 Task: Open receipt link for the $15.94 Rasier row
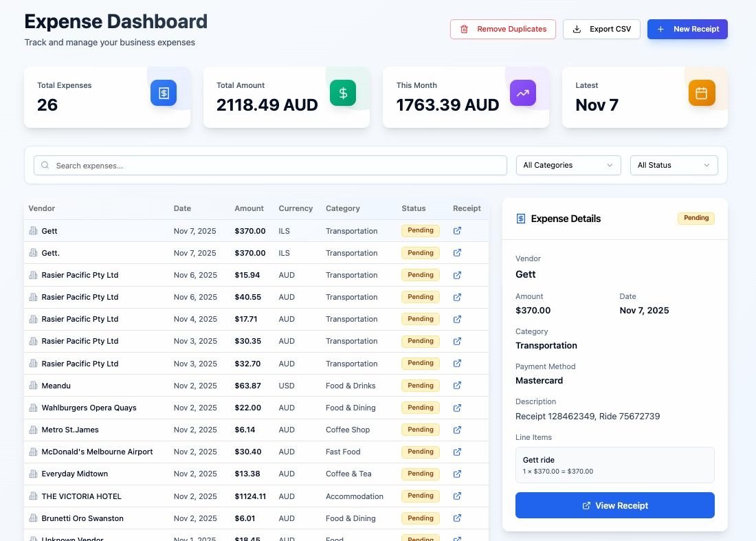(457, 275)
